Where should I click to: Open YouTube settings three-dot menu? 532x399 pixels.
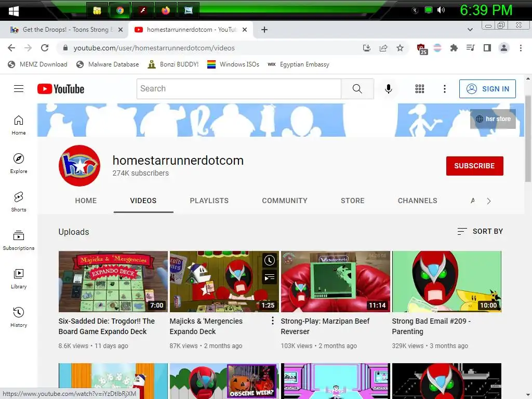445,89
